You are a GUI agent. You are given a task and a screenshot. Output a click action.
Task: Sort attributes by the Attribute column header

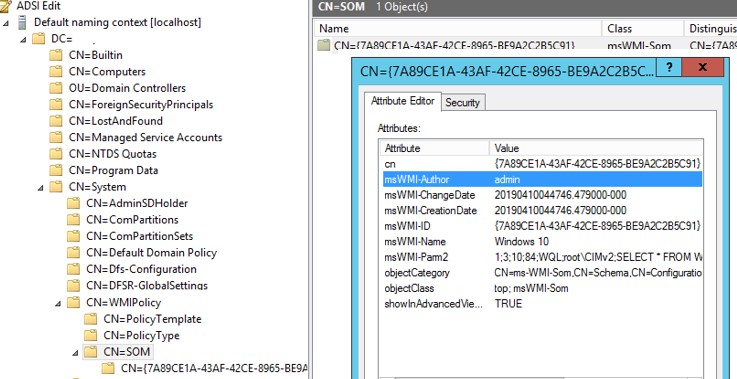(x=435, y=148)
